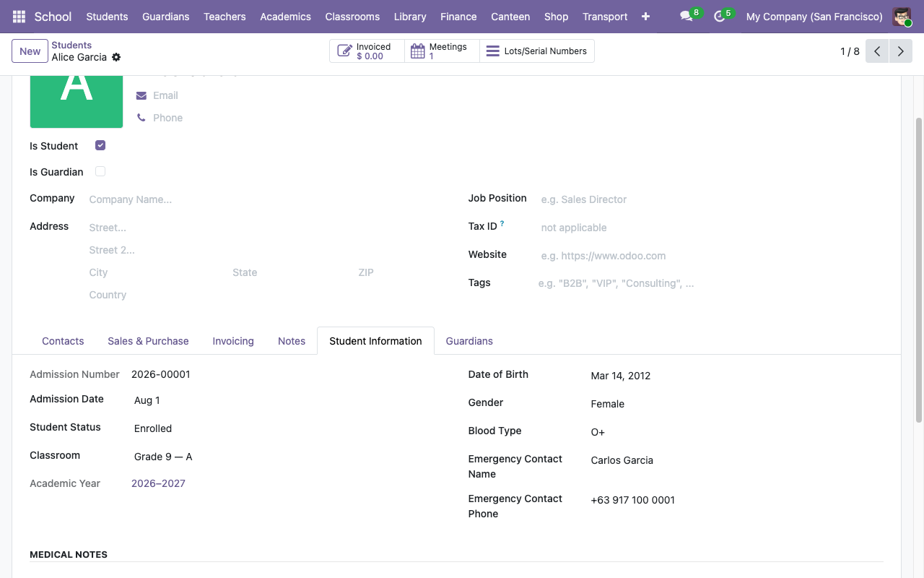Click the green A avatar image

(77, 101)
